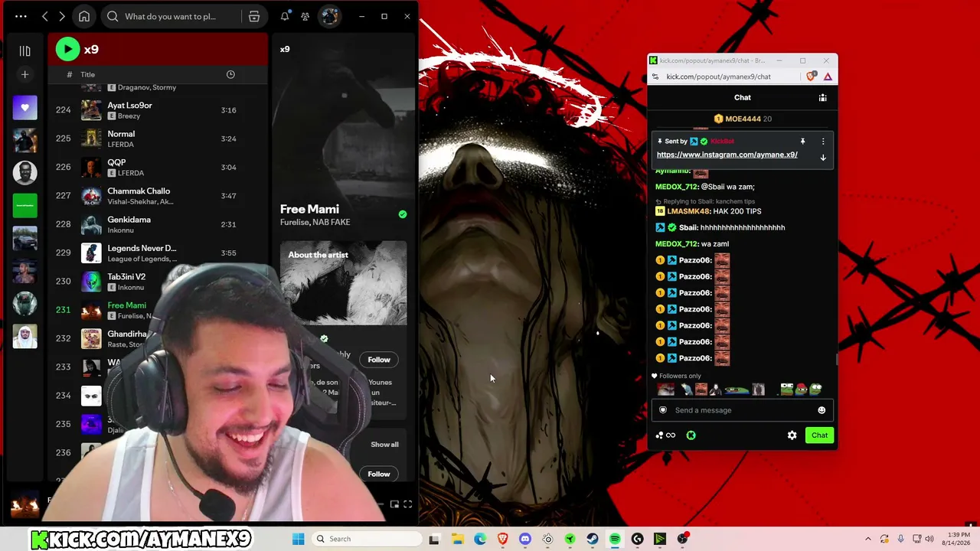Open the aymane.x9 Instagram link
Screen dimensions: 980x551
[727, 155]
